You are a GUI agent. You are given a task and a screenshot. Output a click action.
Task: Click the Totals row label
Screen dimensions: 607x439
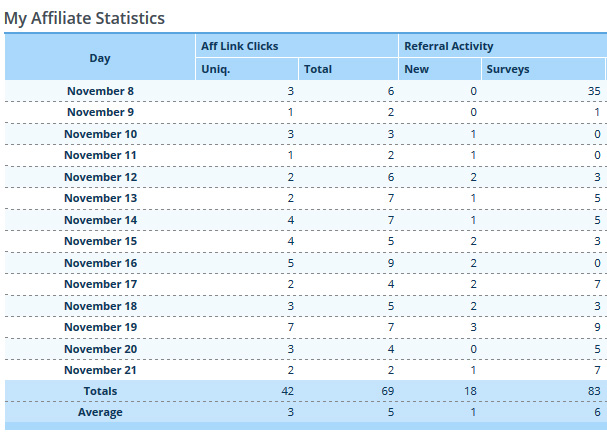[x=100, y=391]
